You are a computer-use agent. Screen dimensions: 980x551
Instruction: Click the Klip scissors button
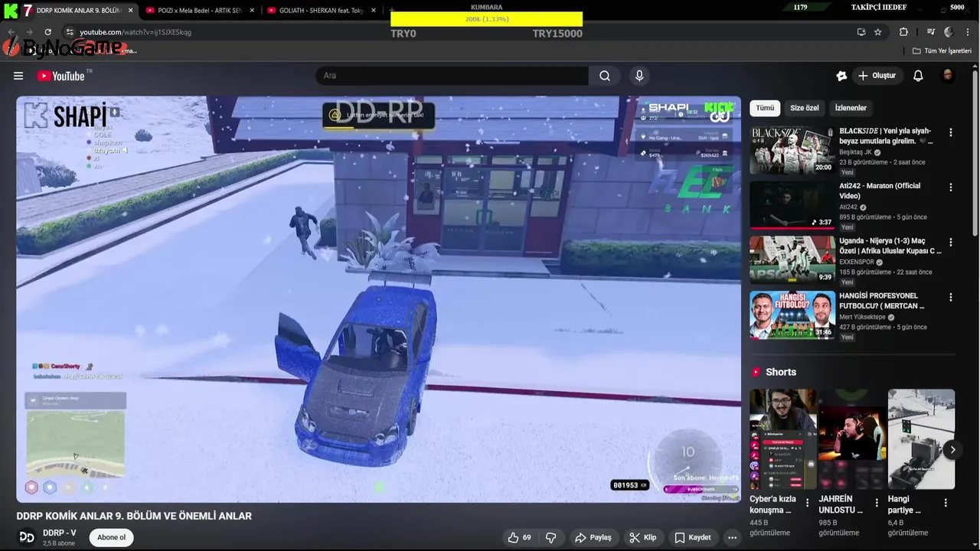[x=642, y=537]
